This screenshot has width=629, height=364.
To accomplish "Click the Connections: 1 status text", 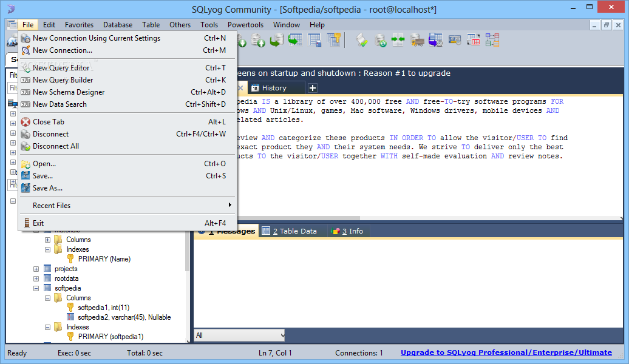I will point(359,352).
